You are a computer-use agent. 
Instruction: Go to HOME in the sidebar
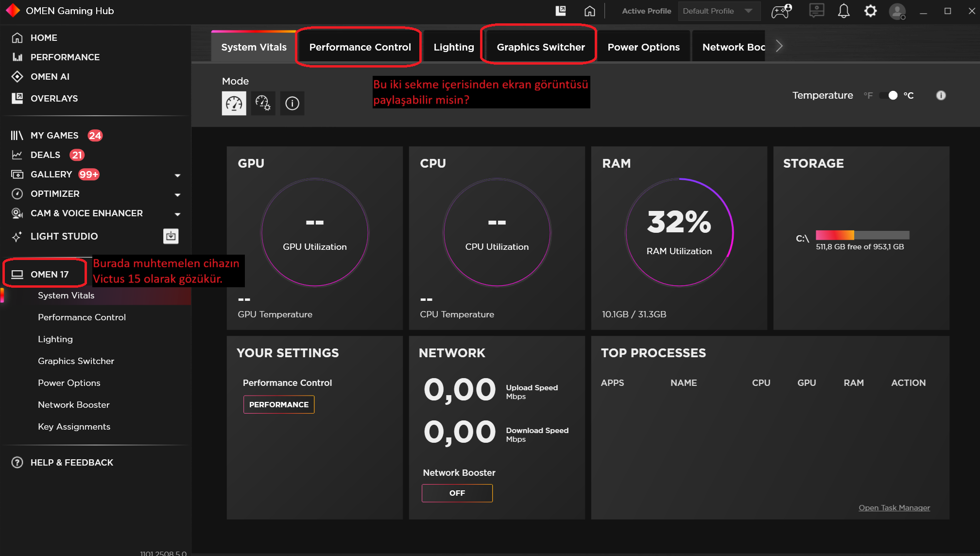tap(44, 37)
